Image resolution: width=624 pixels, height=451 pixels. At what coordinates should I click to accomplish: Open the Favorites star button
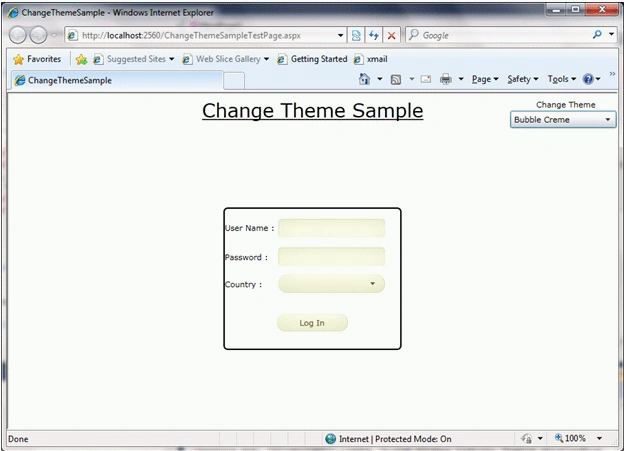(x=37, y=59)
